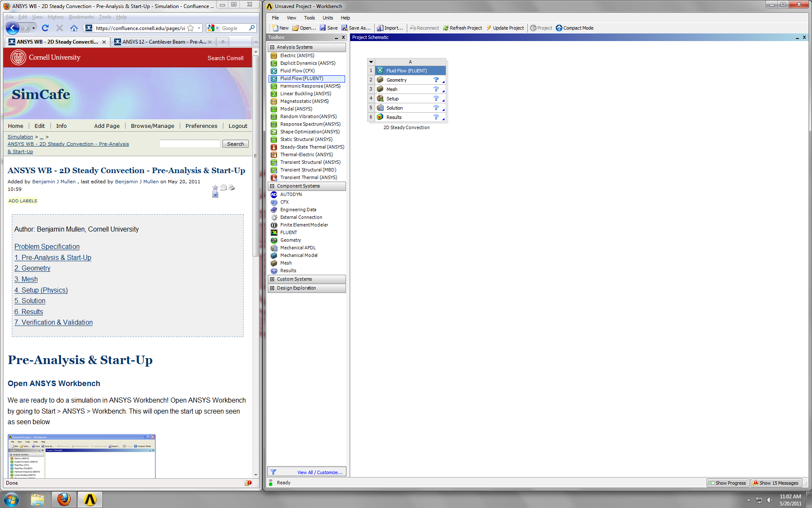Select Modal (ANSYS) in the toolbox
812x508 pixels.
coord(296,109)
